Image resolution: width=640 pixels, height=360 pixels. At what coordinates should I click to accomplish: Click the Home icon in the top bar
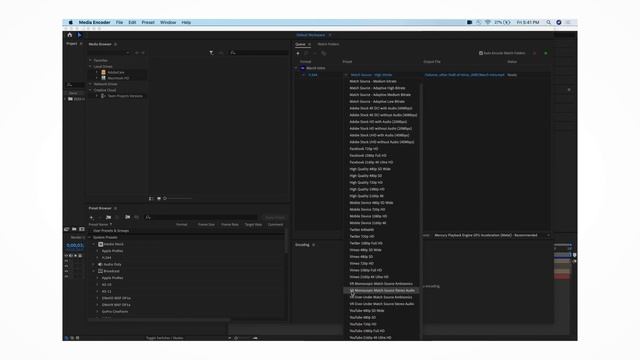tap(70, 35)
